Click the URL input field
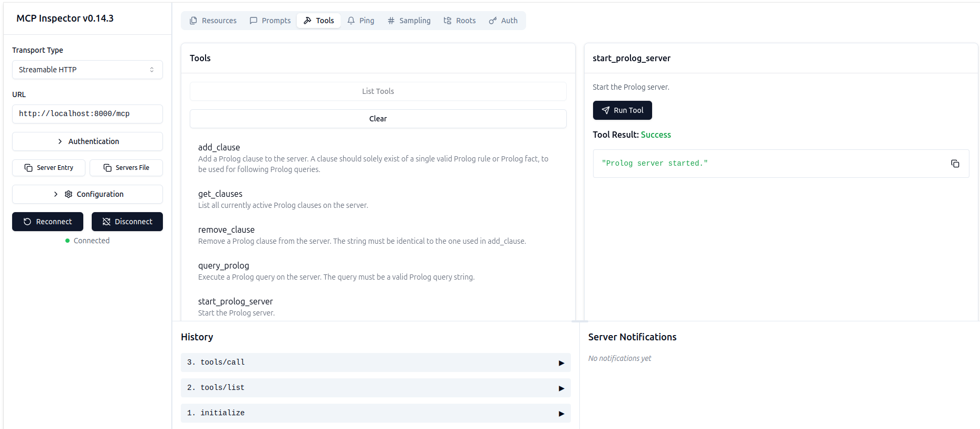 click(x=88, y=114)
